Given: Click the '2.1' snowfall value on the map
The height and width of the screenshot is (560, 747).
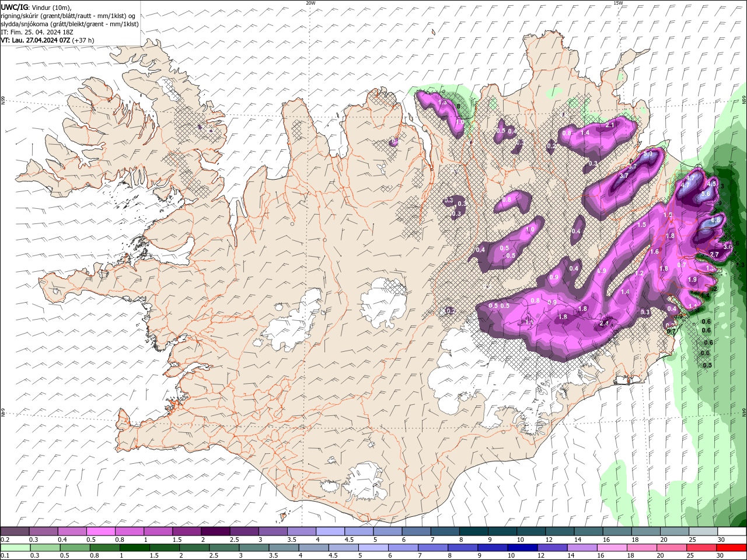Looking at the screenshot, I should pyautogui.click(x=610, y=125).
